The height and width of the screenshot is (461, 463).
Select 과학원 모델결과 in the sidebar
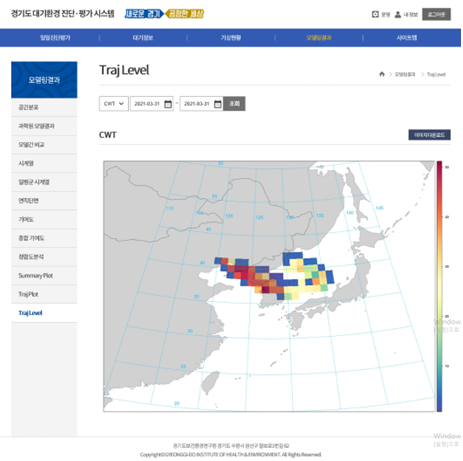click(x=44, y=126)
